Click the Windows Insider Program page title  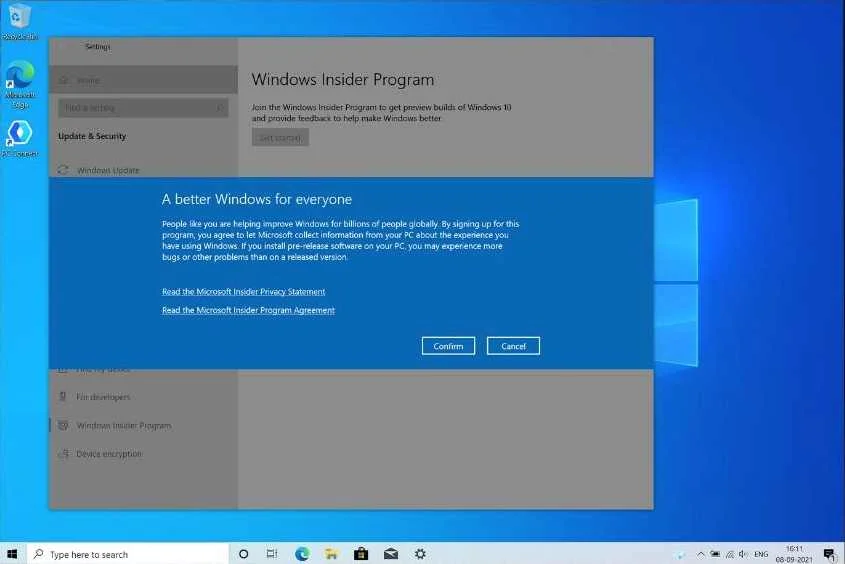point(343,80)
